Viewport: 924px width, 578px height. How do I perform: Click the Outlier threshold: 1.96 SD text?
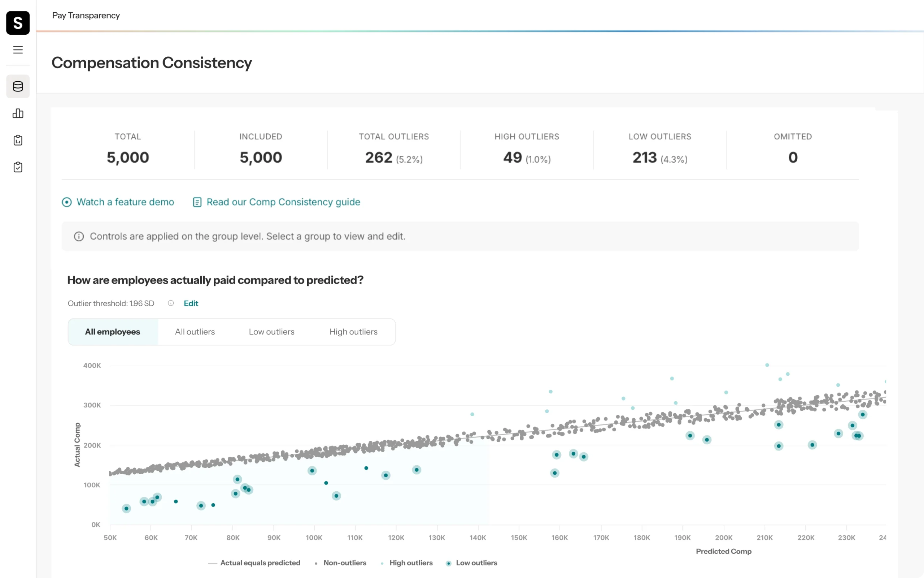tap(111, 303)
